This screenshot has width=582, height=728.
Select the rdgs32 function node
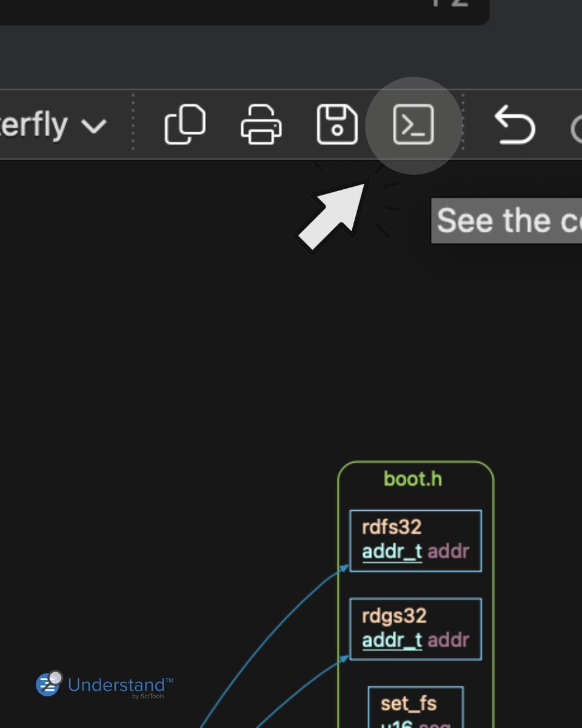[415, 628]
